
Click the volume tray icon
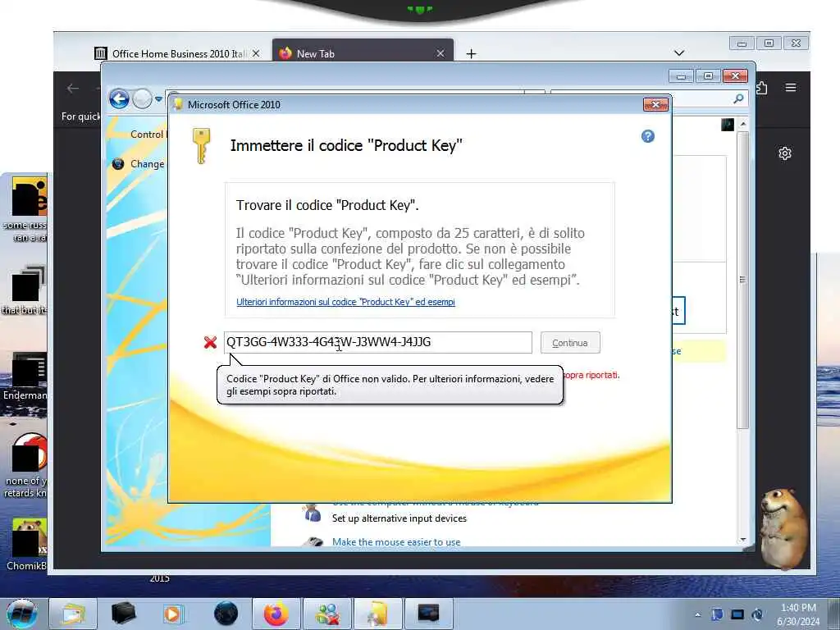(757, 614)
